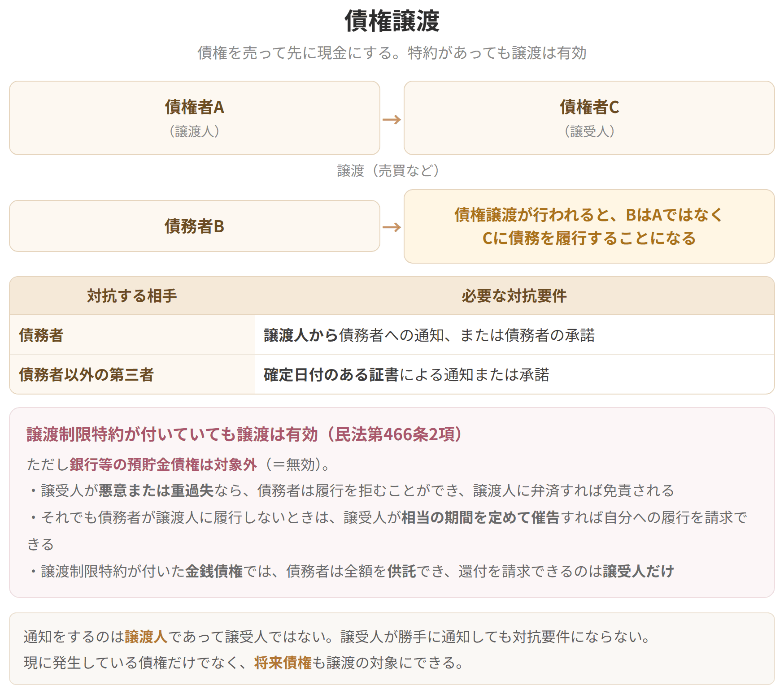Click the note about 将来債権も譲渡の対象
Viewport: 784px width, 694px height.
244,663
